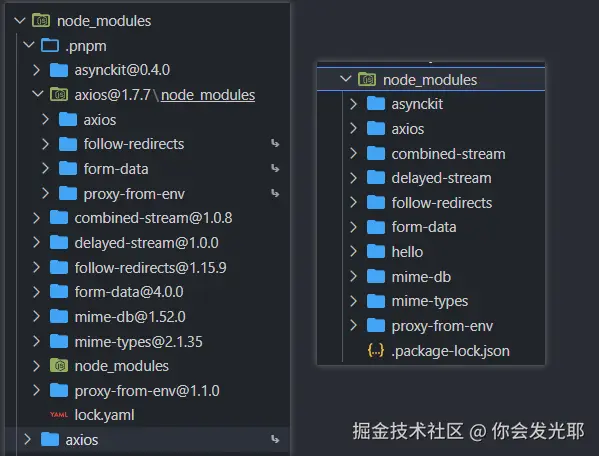Image resolution: width=599 pixels, height=456 pixels.
Task: Click the symlink arrow next to follow-redirects
Action: pyautogui.click(x=275, y=144)
